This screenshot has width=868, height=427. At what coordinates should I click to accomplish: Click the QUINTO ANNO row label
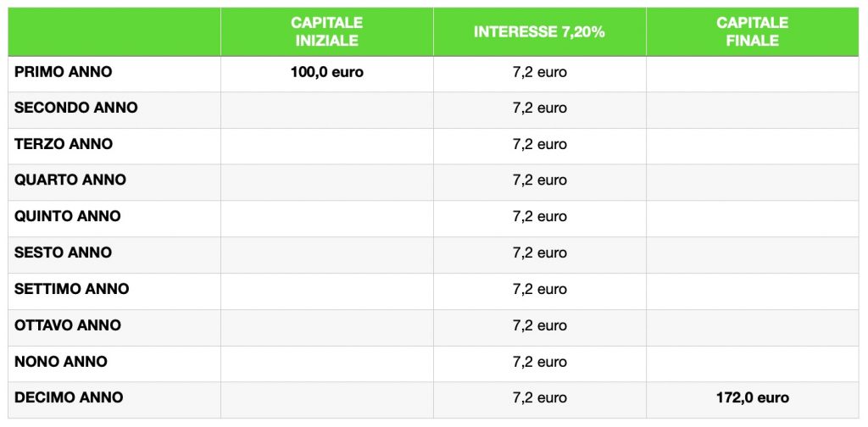tap(68, 216)
